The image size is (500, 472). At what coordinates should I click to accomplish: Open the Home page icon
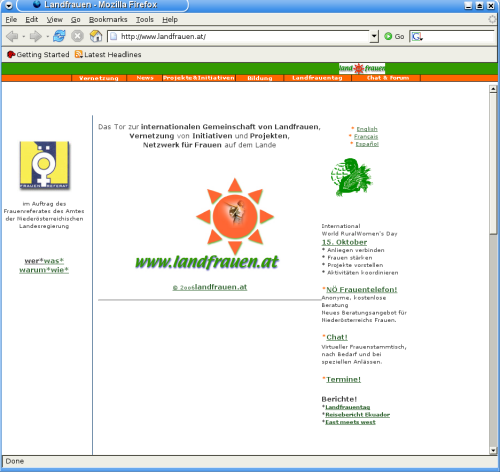[96, 36]
